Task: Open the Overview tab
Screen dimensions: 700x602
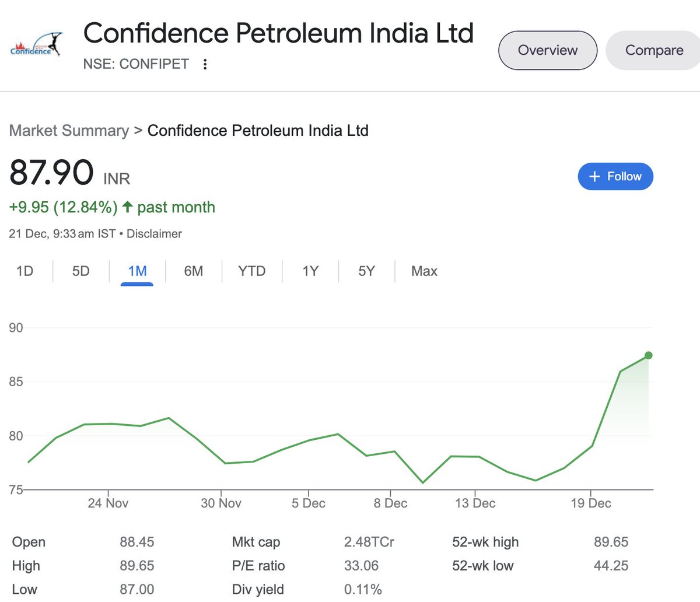Action: 548,50
